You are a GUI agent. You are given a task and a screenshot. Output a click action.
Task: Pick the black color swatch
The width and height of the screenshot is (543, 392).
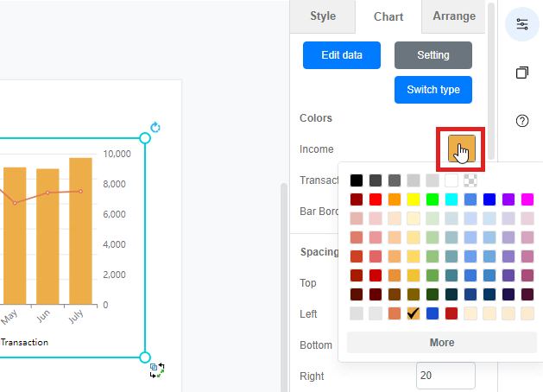click(x=357, y=180)
